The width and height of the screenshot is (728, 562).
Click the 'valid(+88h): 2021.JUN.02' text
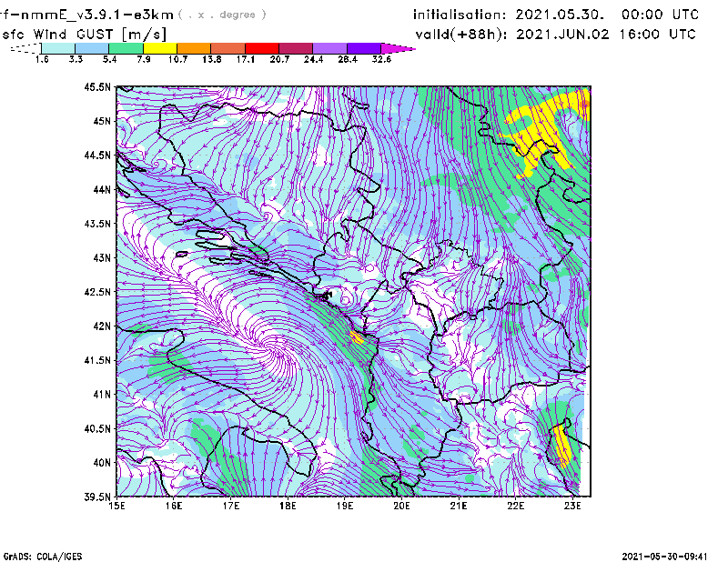coord(512,35)
